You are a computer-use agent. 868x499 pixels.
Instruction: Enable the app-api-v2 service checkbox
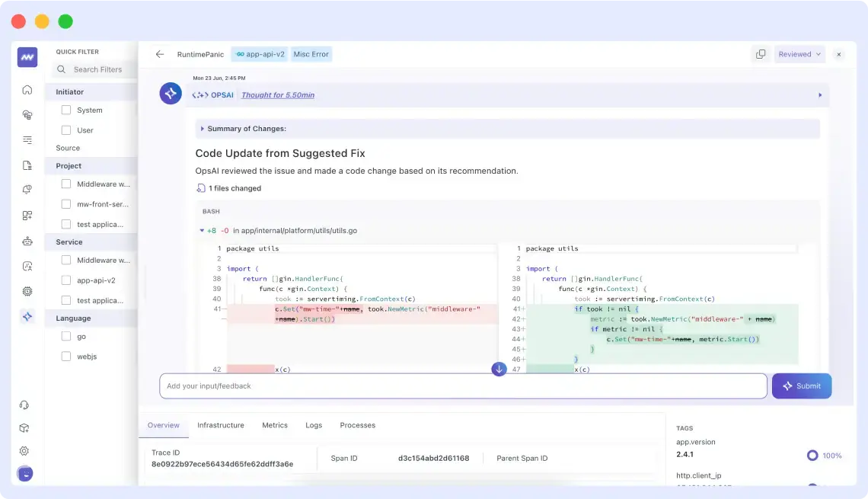(x=66, y=280)
